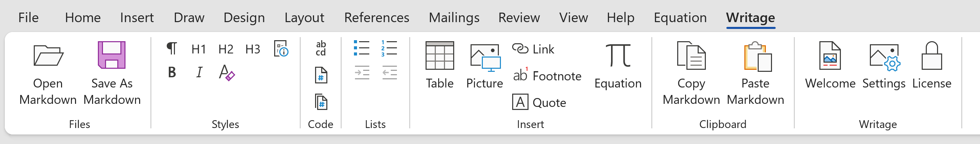Click Paste Markdown
This screenshot has height=144, width=980.
click(755, 73)
